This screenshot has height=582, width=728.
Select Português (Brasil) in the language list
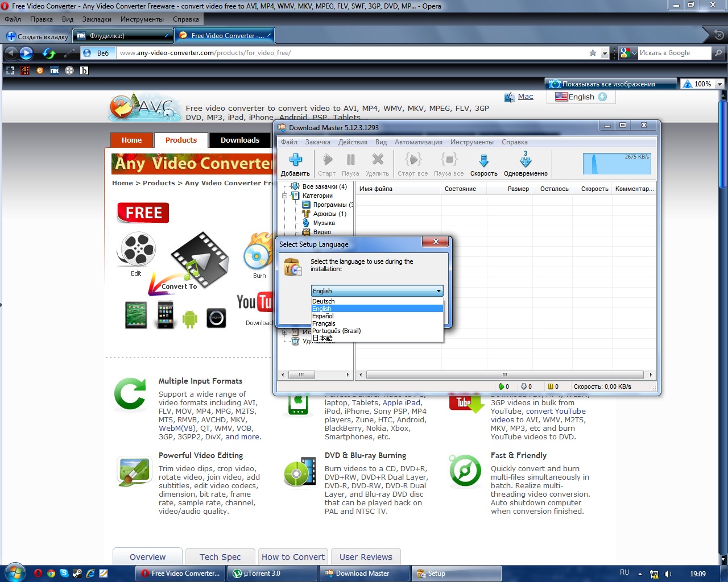[377, 331]
